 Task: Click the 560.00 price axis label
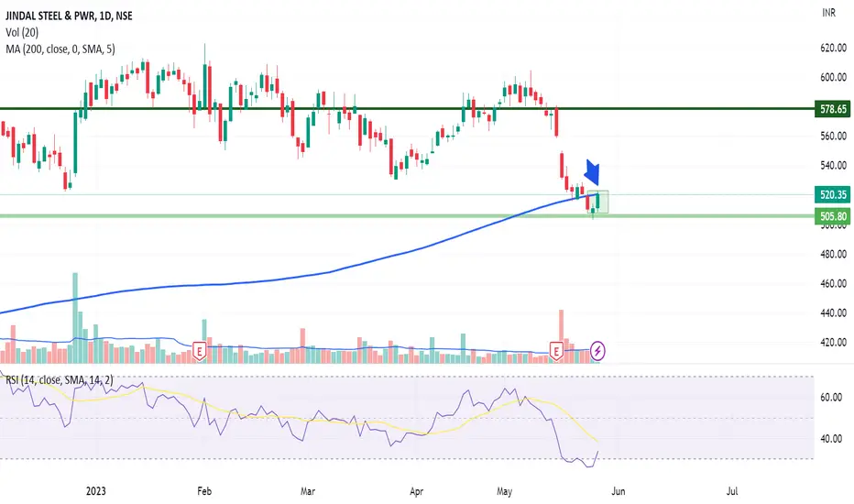tap(833, 137)
